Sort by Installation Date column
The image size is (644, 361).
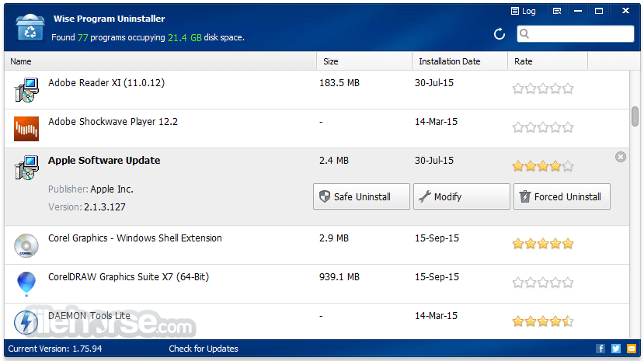460,61
